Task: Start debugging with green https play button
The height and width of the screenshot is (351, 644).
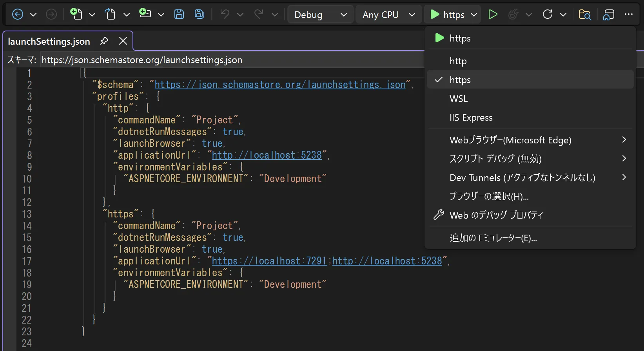Action: [x=447, y=14]
